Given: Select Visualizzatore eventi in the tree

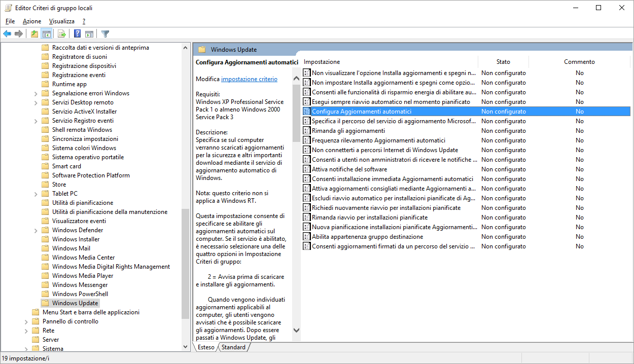Looking at the screenshot, I should [79, 221].
